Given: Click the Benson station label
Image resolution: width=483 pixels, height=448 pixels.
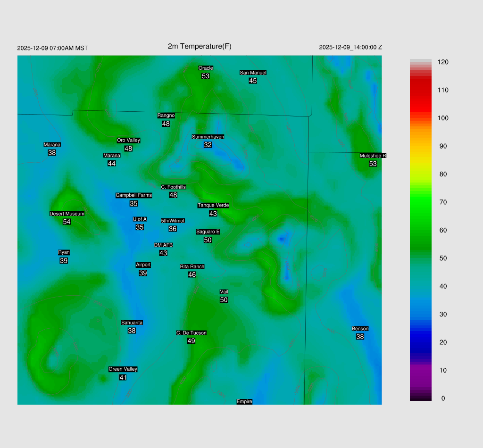Looking at the screenshot, I should click(360, 329).
